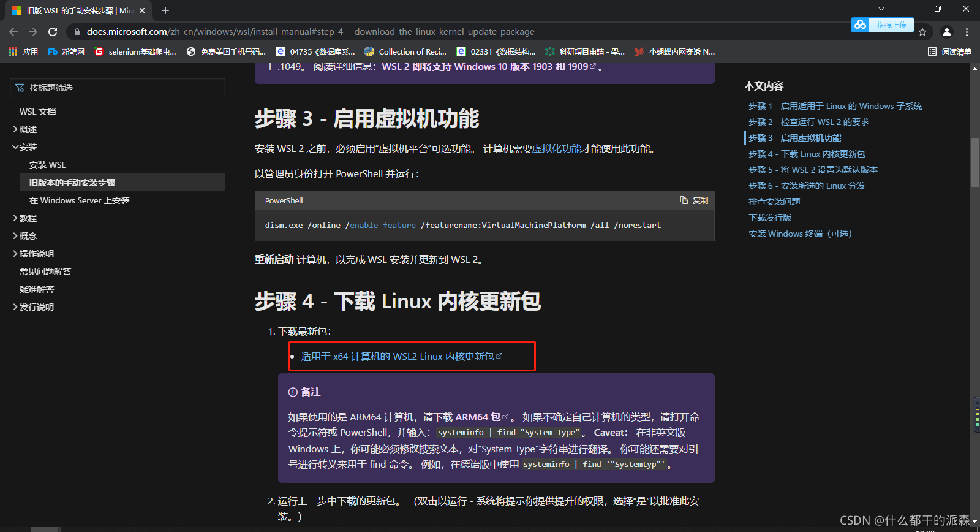The width and height of the screenshot is (980, 532).
Task: Go forward in browser history
Action: tap(33, 32)
